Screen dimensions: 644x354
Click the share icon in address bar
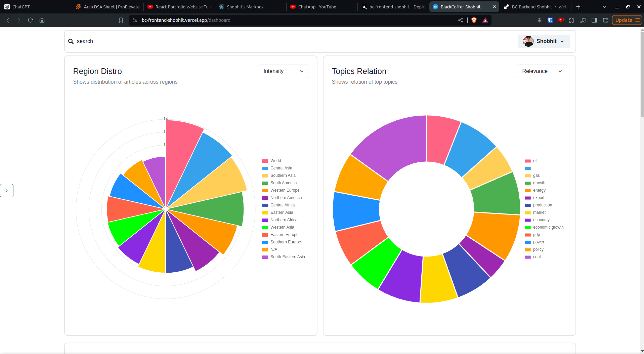pos(461,20)
